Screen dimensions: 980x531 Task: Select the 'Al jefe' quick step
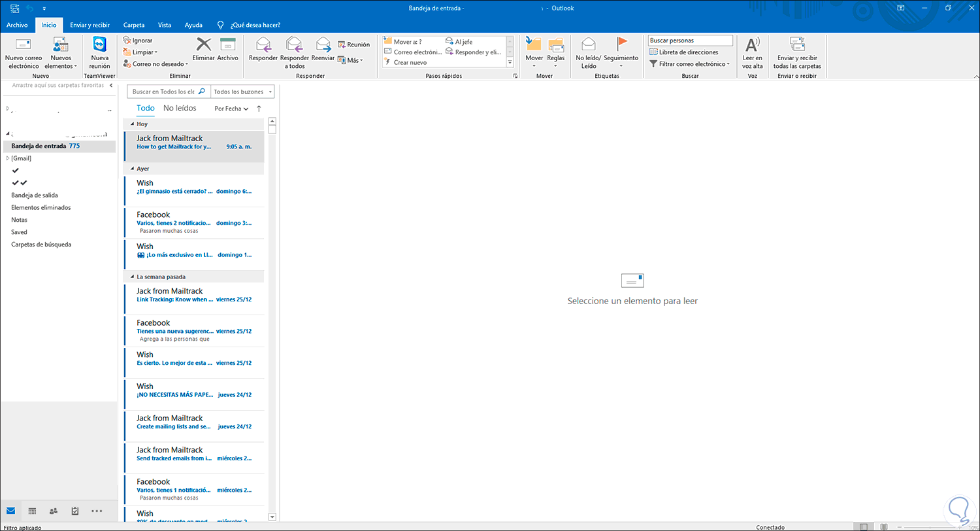click(459, 42)
